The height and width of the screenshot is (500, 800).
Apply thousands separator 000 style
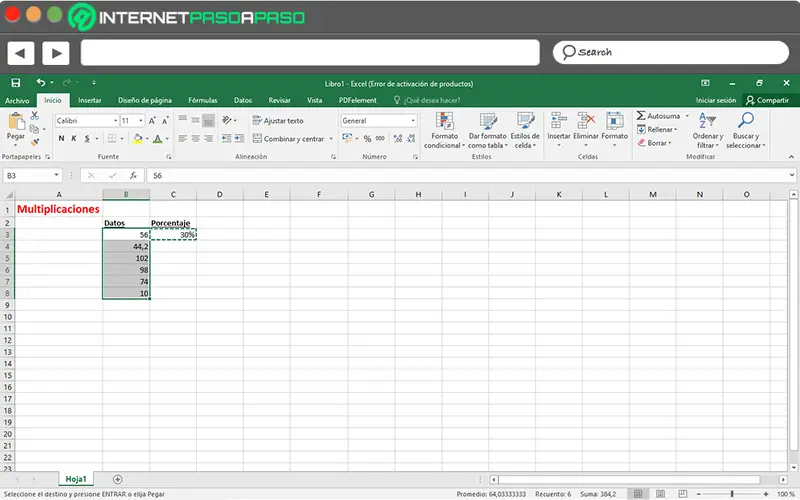tap(380, 138)
